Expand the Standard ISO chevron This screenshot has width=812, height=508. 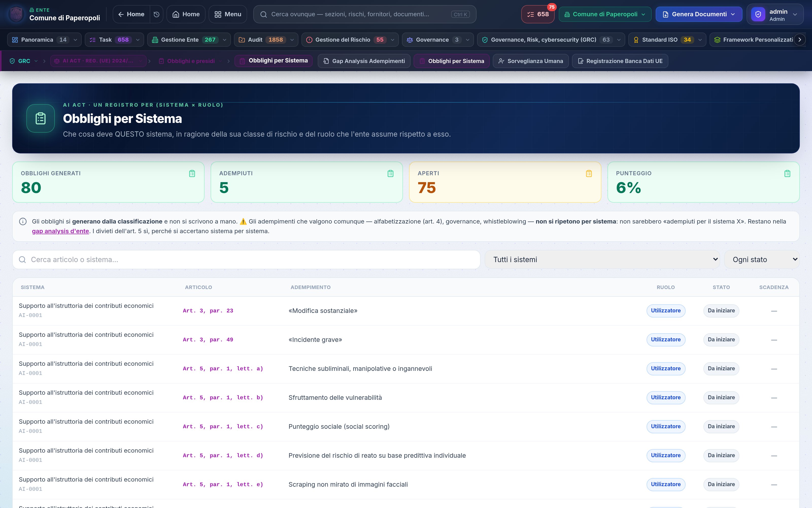pos(700,40)
